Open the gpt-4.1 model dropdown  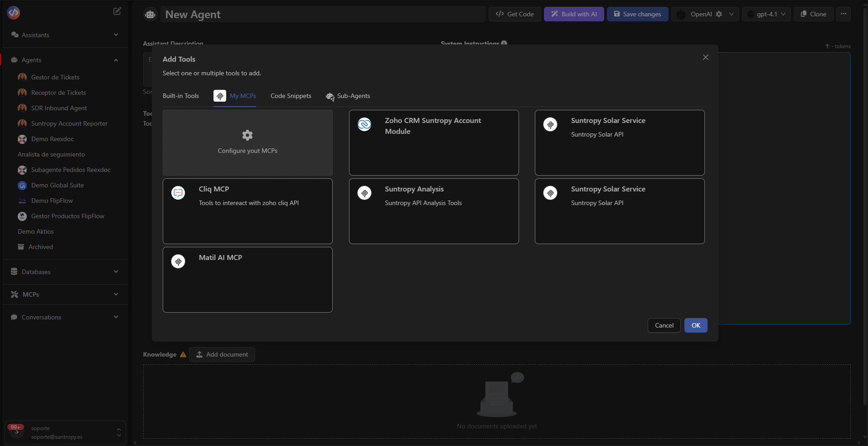pyautogui.click(x=766, y=14)
